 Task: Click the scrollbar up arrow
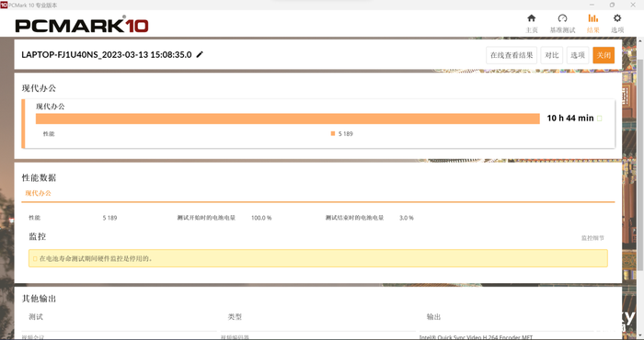pos(640,40)
